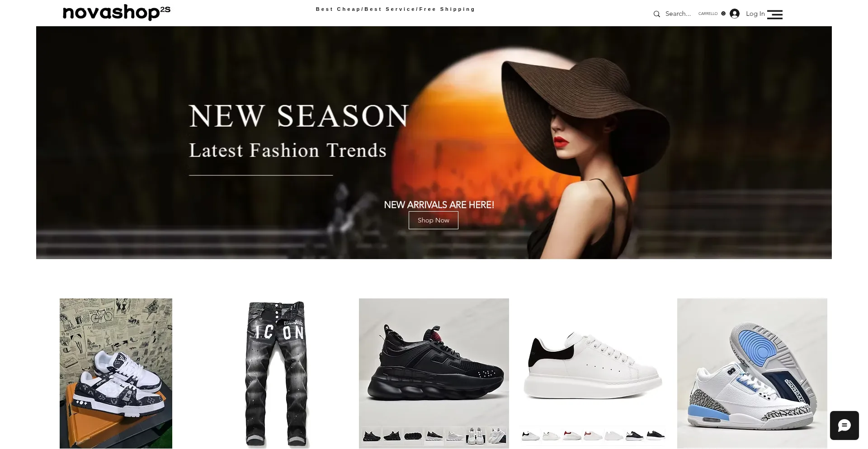Click the cart item count badge
The width and height of the screenshot is (868, 449).
click(723, 14)
